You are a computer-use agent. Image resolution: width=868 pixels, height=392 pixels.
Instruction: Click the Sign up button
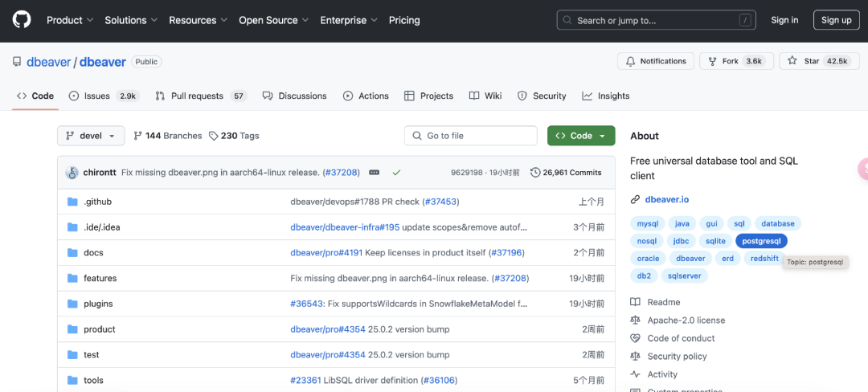(837, 20)
